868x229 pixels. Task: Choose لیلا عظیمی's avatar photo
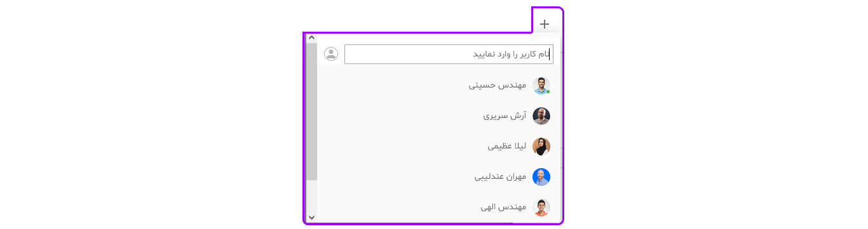point(541,147)
